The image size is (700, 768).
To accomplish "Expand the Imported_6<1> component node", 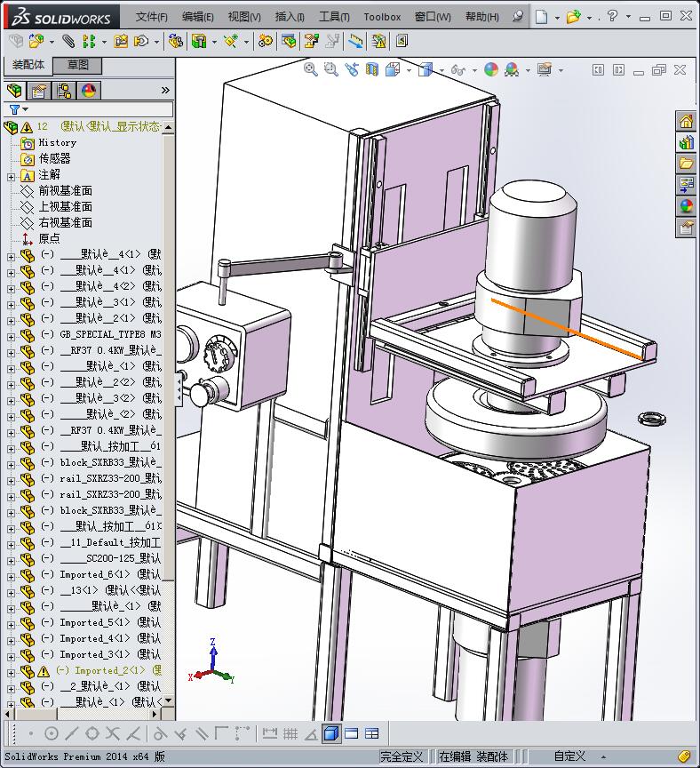I will 11,577.
